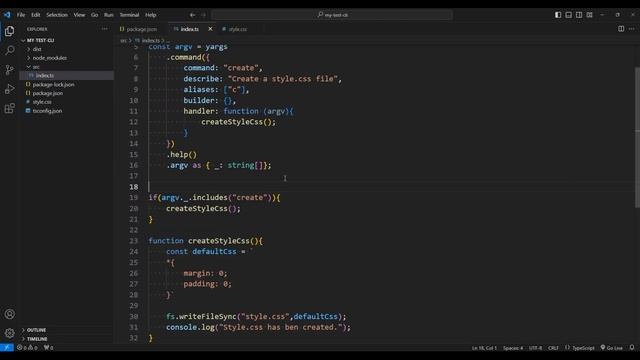Collapse the MY-TEST-CLI folder section
Image resolution: width=640 pixels, height=360 pixels.
pos(40,40)
